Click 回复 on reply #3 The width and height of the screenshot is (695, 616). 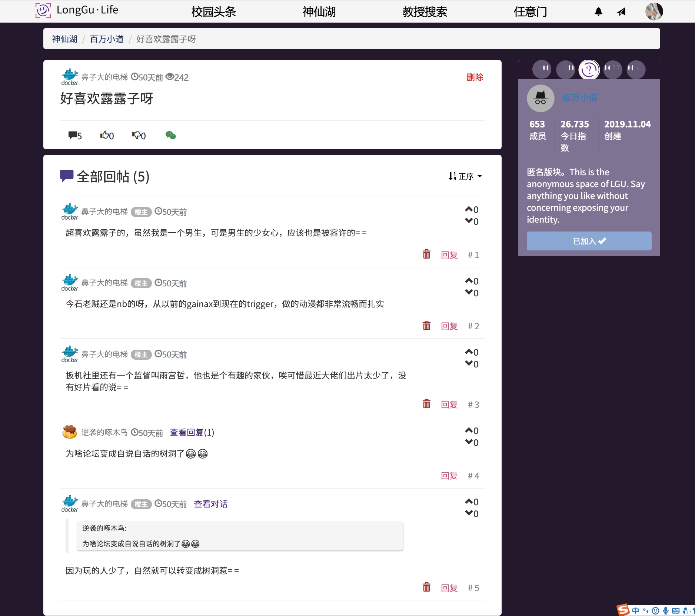click(x=449, y=404)
